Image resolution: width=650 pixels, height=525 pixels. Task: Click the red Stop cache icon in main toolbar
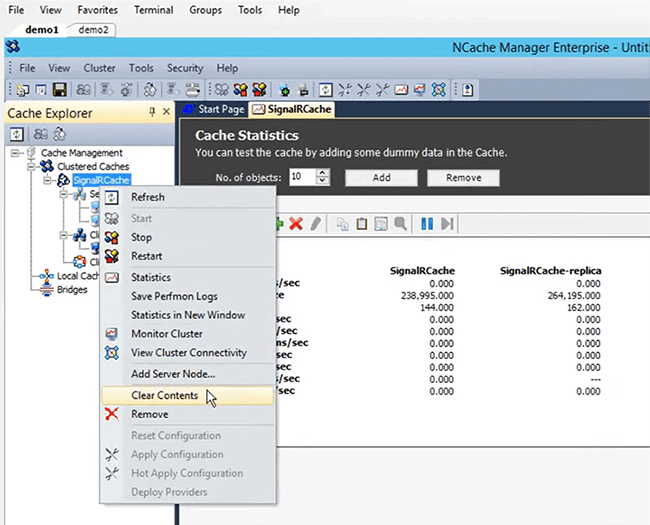click(x=240, y=90)
